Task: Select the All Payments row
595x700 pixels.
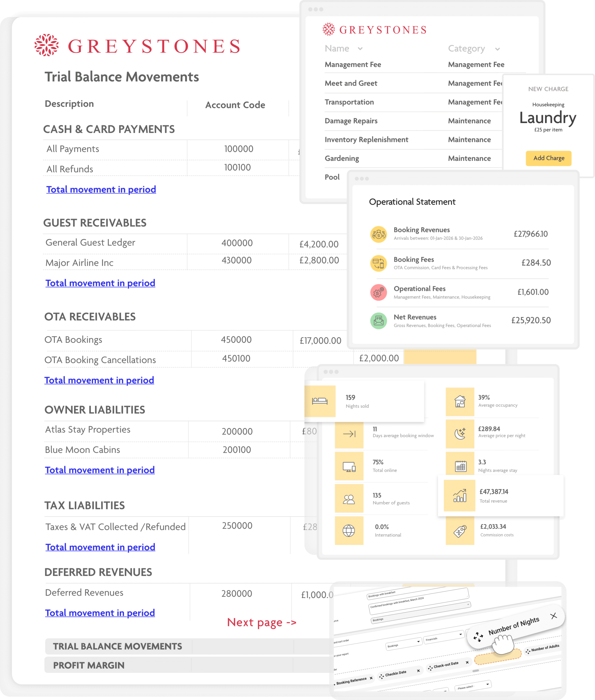Action: coord(171,150)
